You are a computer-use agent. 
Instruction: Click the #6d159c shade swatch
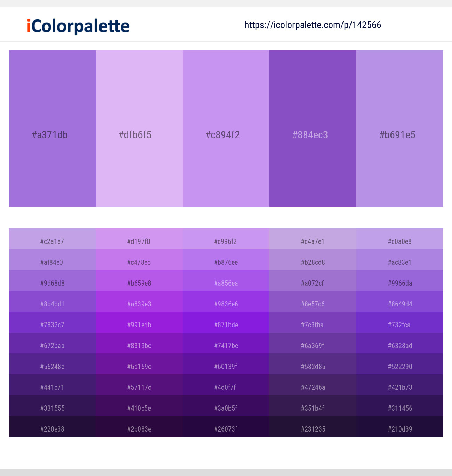point(139,366)
